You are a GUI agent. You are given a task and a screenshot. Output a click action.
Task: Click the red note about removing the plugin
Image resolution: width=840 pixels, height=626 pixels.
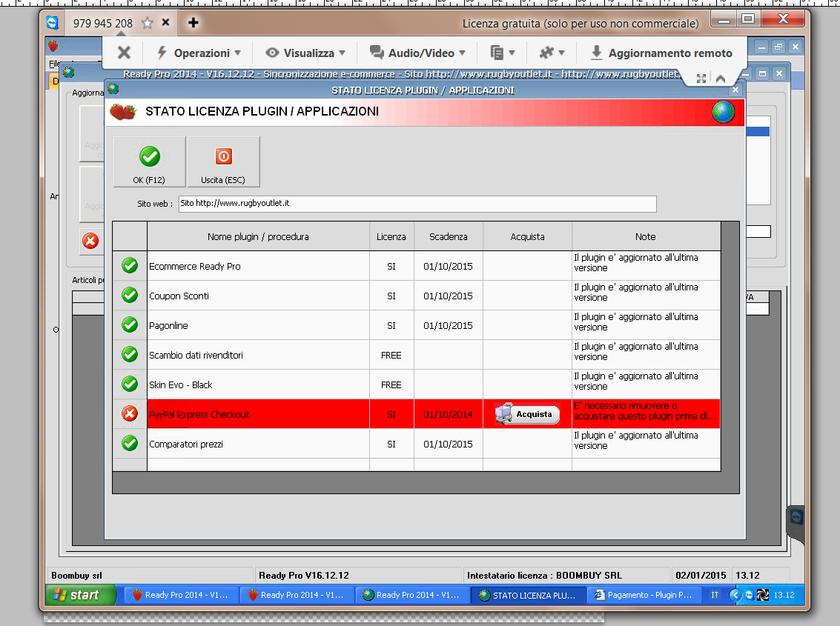click(644, 410)
